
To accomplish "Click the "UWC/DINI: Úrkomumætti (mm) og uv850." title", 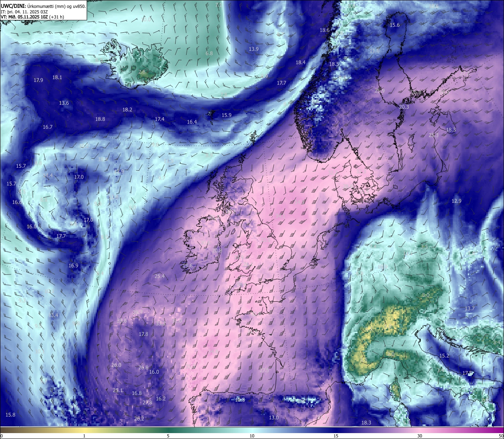I will coord(43,6).
